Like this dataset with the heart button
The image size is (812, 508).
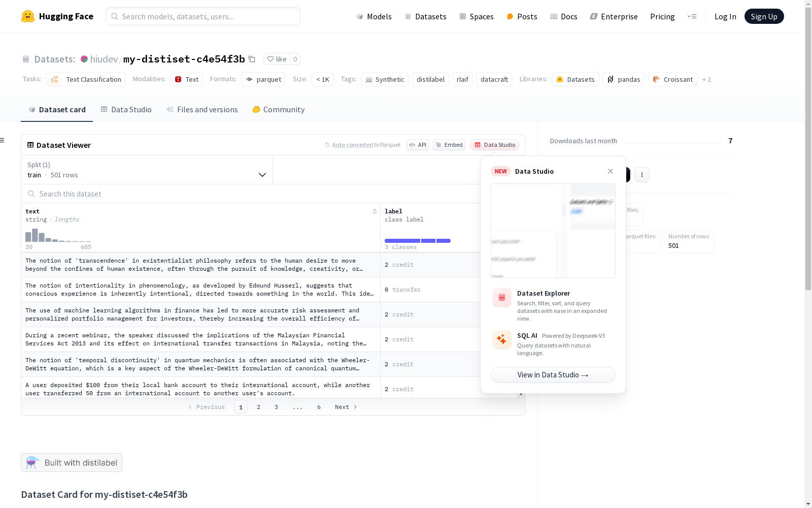tap(277, 59)
